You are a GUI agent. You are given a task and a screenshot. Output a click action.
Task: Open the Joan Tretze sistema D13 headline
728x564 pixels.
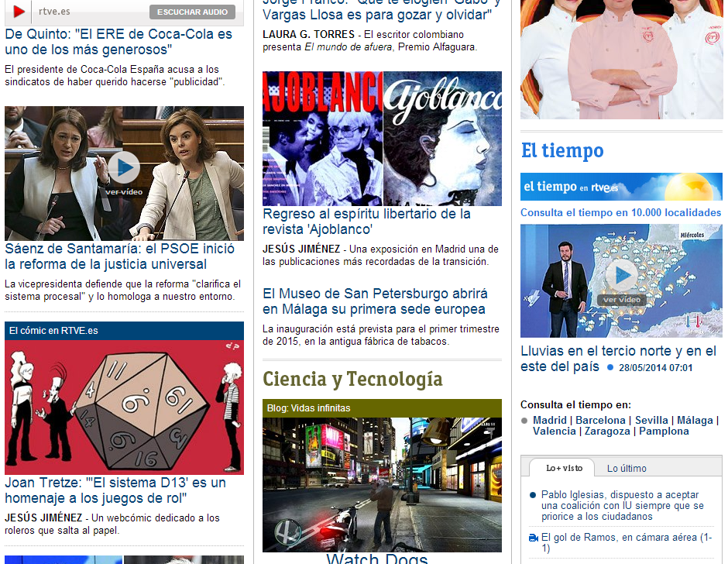click(115, 490)
